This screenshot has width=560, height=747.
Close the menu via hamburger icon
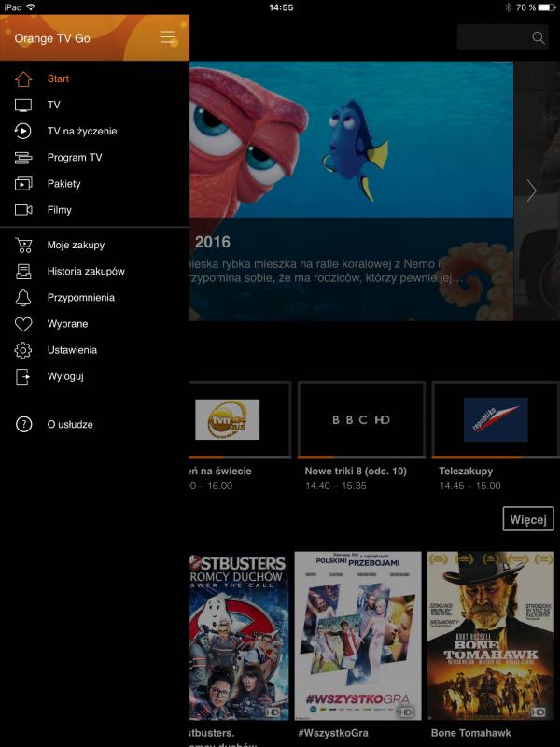pyautogui.click(x=168, y=37)
